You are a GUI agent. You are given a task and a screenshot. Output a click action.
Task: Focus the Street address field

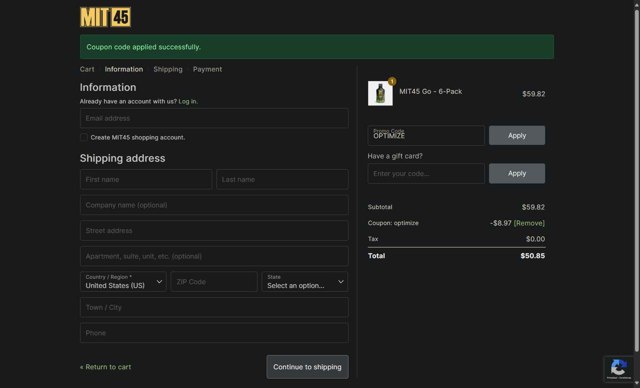tap(214, 231)
